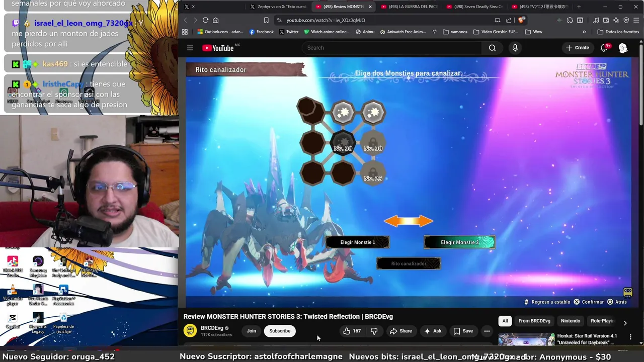Viewport: 644px width, 362px height.
Task: Dislike the video with the thumbs-down icon
Action: [374, 331]
